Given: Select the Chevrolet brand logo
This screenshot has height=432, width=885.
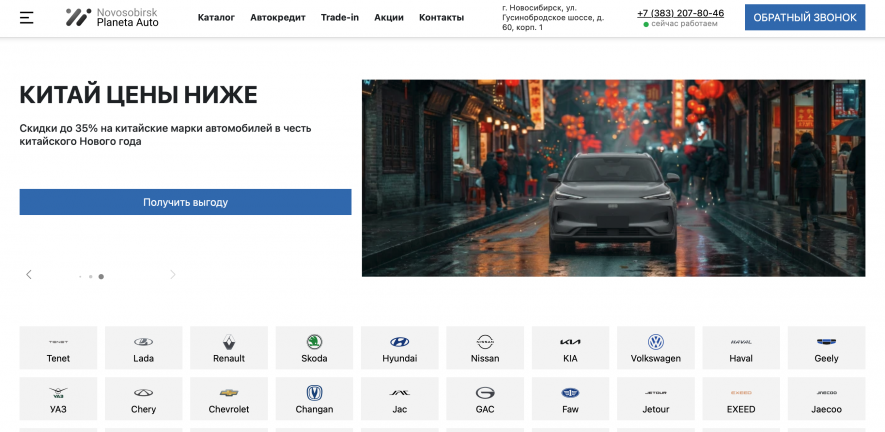Looking at the screenshot, I should 229,399.
